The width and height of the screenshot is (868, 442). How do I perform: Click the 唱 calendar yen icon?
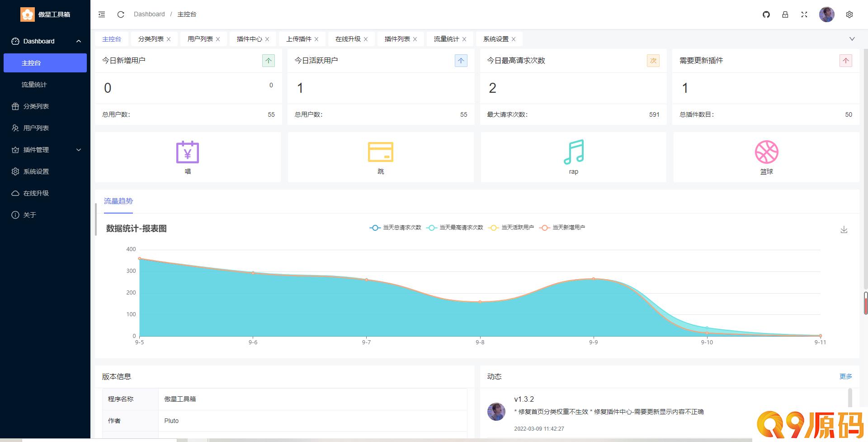click(188, 152)
